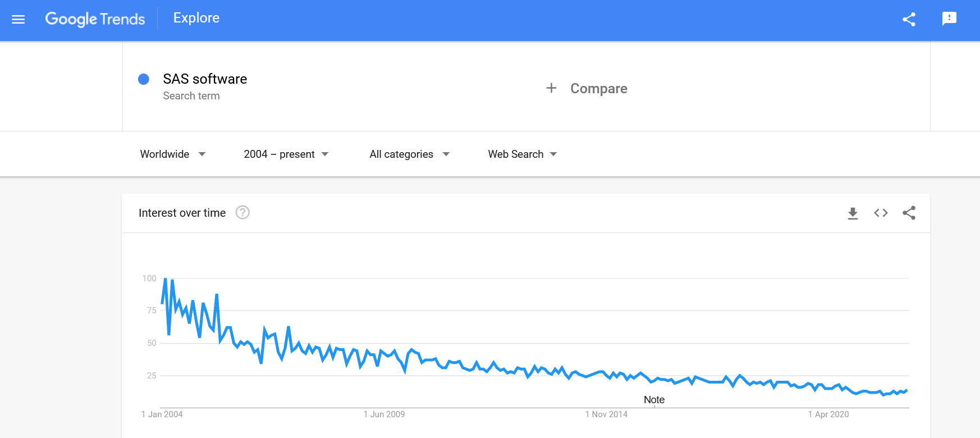Open the send feedback icon

click(949, 19)
